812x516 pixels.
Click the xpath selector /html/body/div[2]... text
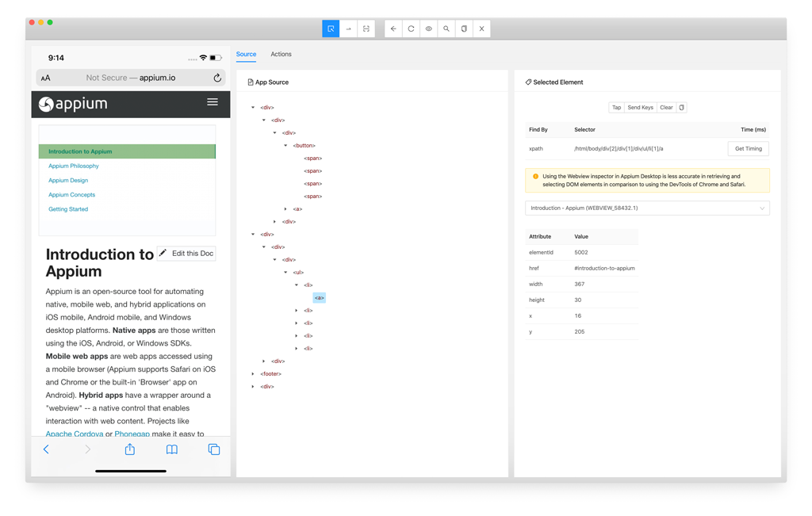coord(619,148)
